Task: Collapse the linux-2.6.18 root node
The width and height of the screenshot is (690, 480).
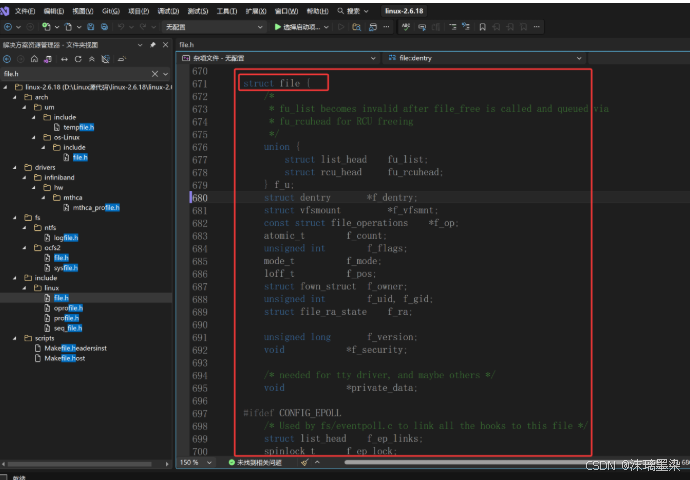Action: pyautogui.click(x=5, y=87)
